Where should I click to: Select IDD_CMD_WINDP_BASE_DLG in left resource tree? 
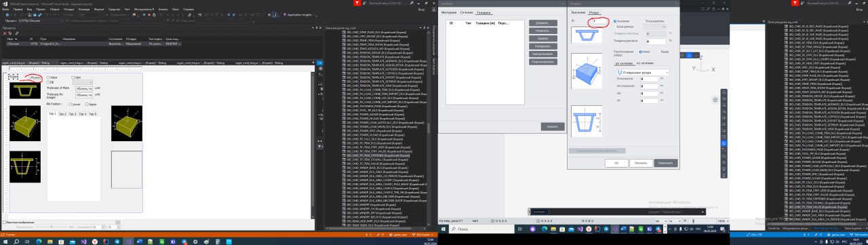(x=377, y=168)
